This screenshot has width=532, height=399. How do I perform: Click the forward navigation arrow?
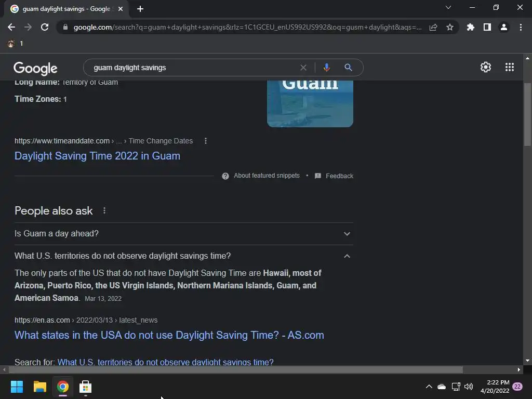pyautogui.click(x=28, y=27)
